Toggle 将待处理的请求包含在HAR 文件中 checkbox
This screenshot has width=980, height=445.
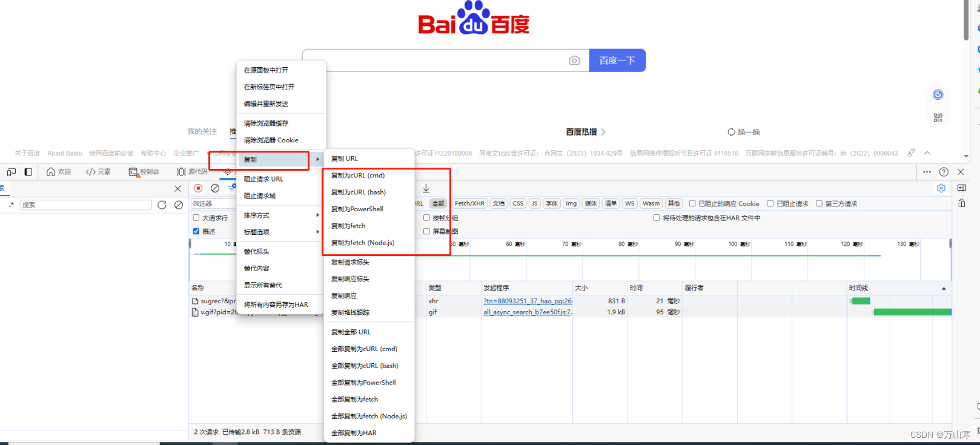tap(657, 217)
